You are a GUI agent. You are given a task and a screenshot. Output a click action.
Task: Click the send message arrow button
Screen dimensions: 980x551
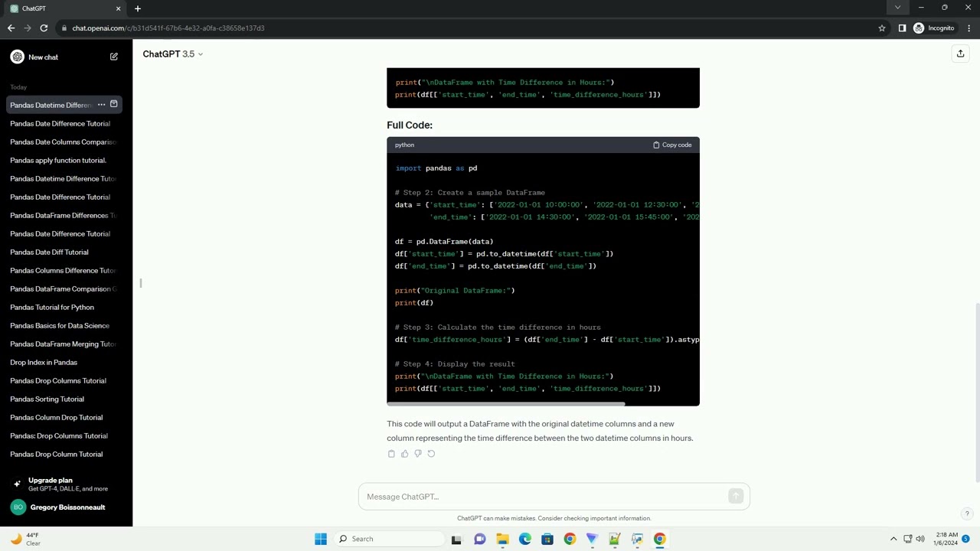click(x=736, y=497)
